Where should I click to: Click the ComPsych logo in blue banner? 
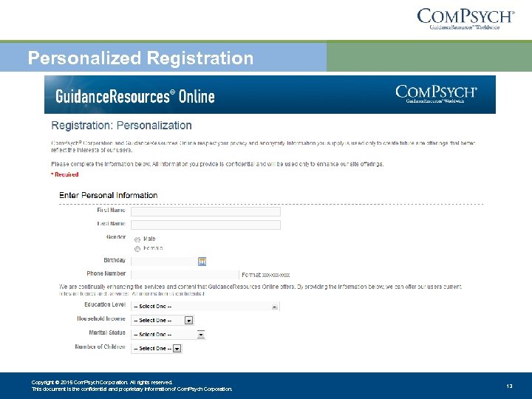click(436, 94)
